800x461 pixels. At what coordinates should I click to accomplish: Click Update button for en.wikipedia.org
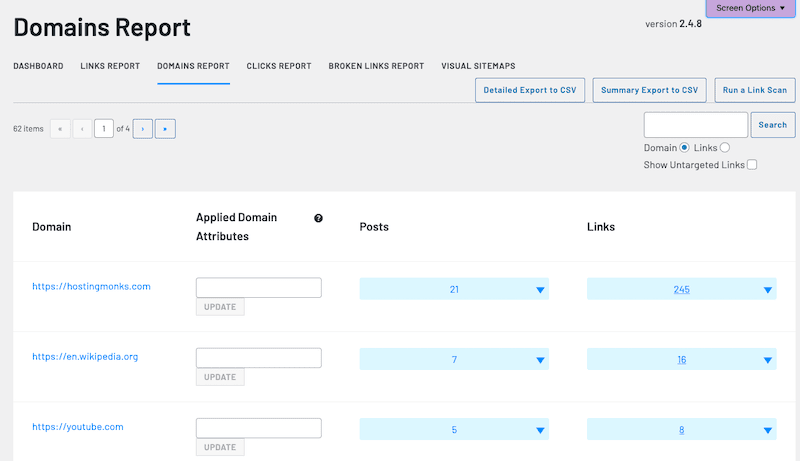[x=220, y=377]
